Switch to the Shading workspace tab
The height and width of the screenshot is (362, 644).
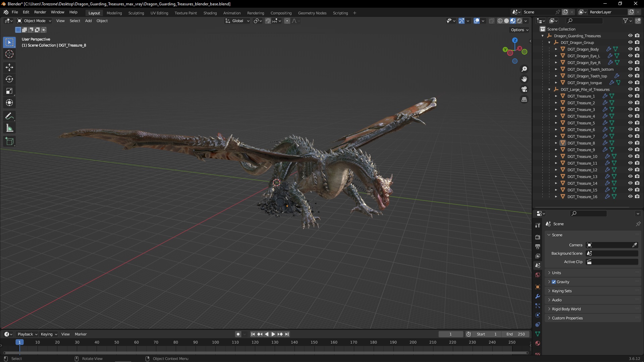[210, 13]
